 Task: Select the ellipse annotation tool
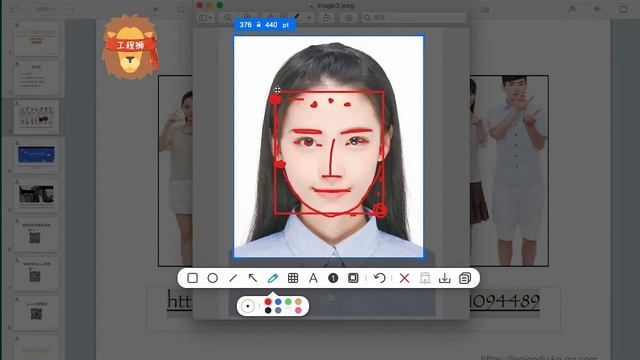point(212,278)
